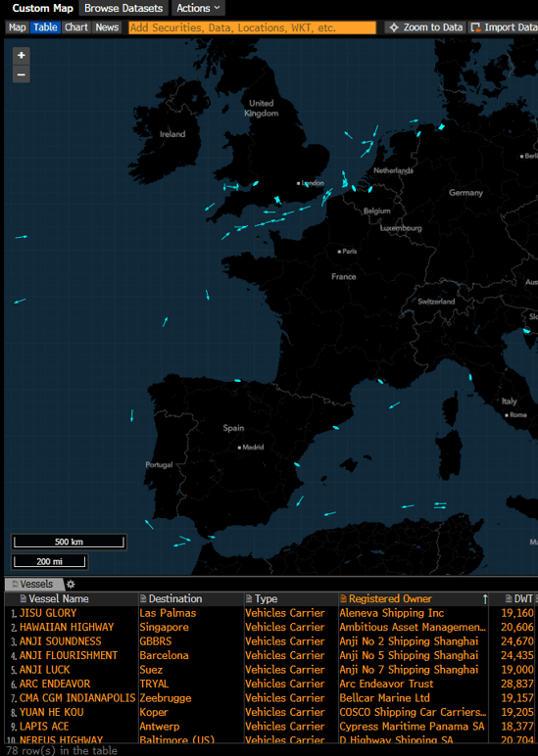Click Madrid city marker on map
The height and width of the screenshot is (756, 538).
click(239, 448)
